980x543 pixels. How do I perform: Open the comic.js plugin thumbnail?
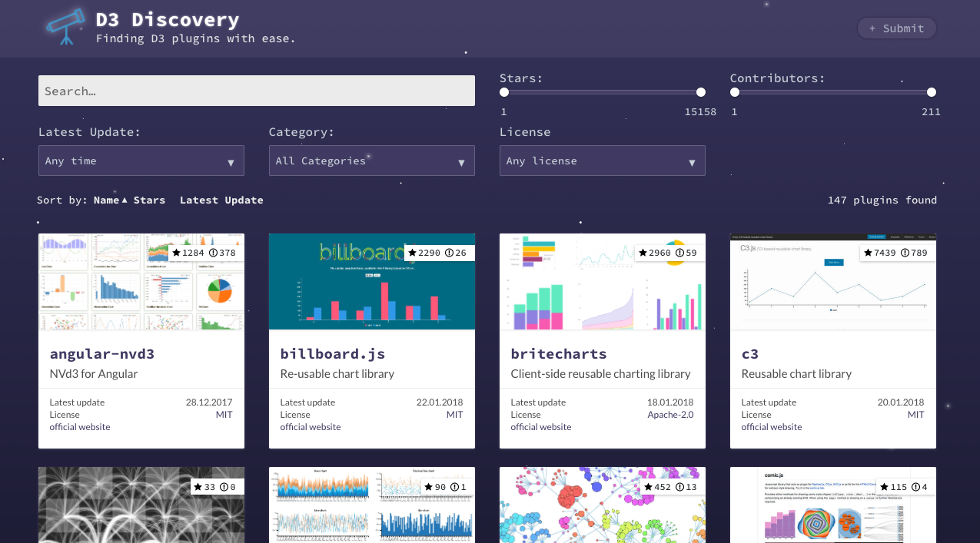coord(833,505)
